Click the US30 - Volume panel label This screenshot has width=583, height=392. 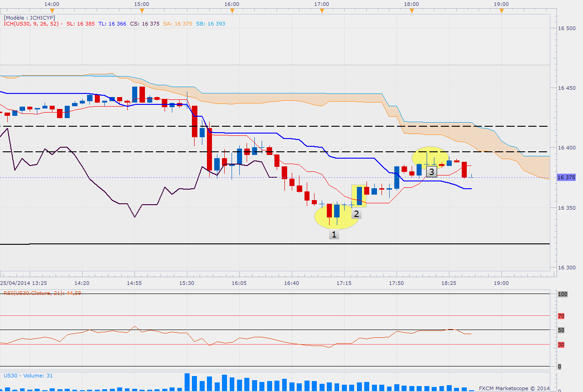click(28, 376)
